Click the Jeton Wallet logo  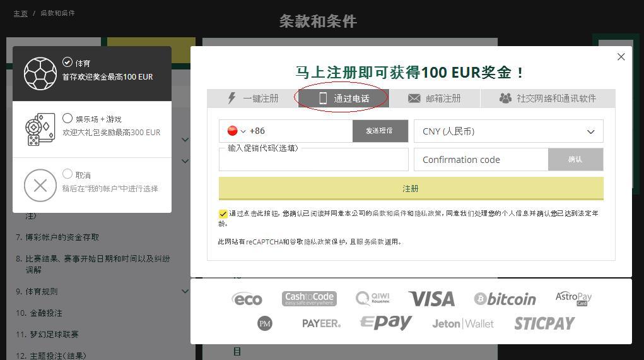click(x=463, y=324)
